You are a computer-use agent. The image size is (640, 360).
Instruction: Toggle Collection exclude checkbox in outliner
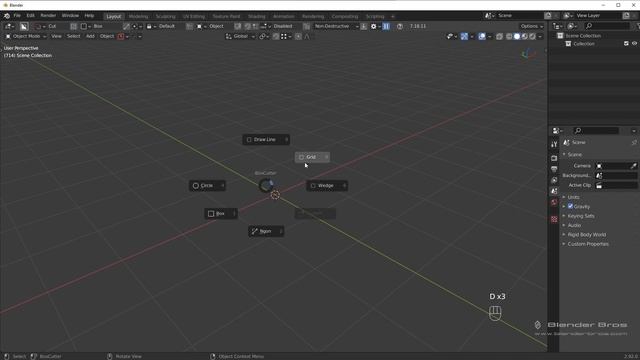pos(626,44)
